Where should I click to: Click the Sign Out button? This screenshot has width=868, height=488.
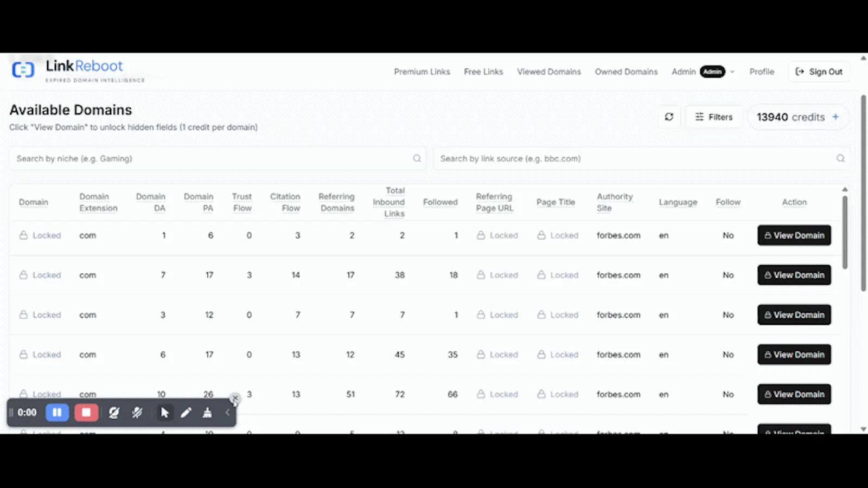pos(819,72)
